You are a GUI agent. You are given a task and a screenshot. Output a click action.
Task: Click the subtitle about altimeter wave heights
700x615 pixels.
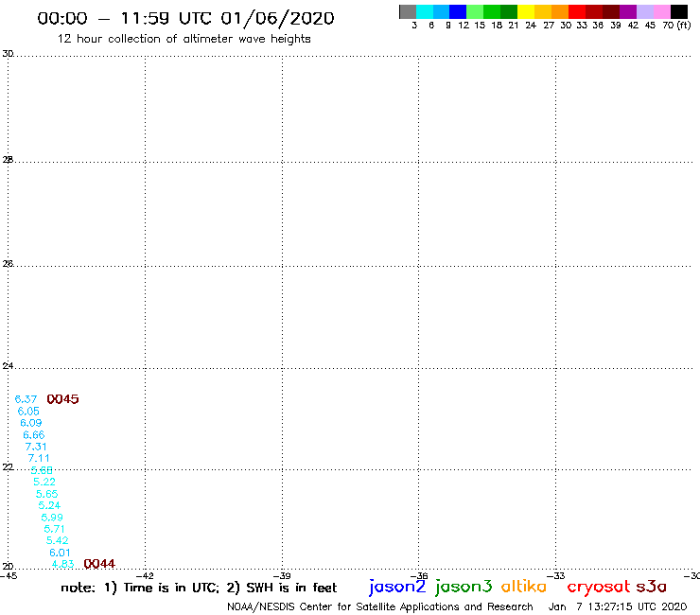184,39
